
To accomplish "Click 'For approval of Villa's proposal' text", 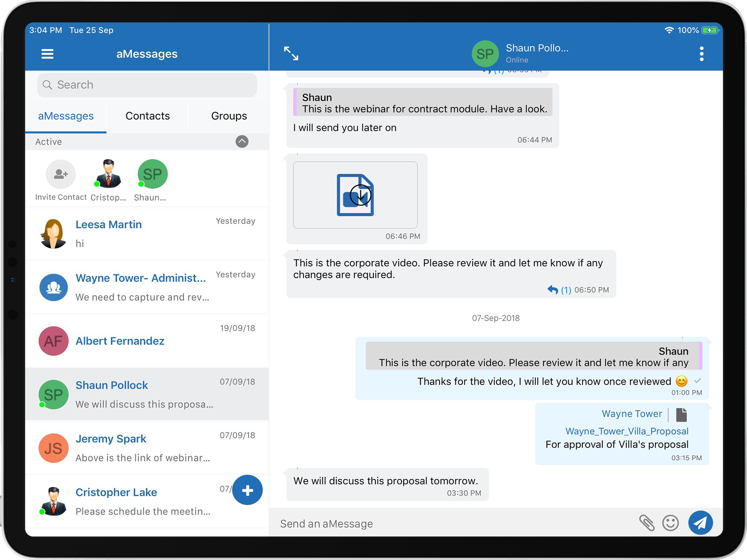I will point(617,445).
